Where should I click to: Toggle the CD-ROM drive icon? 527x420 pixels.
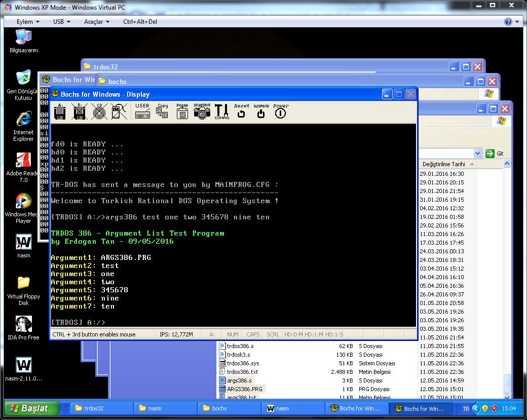[x=99, y=111]
